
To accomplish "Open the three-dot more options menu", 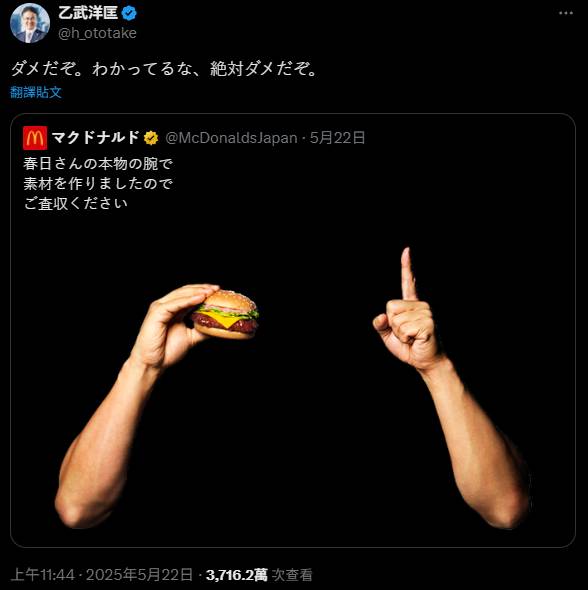I will (565, 13).
